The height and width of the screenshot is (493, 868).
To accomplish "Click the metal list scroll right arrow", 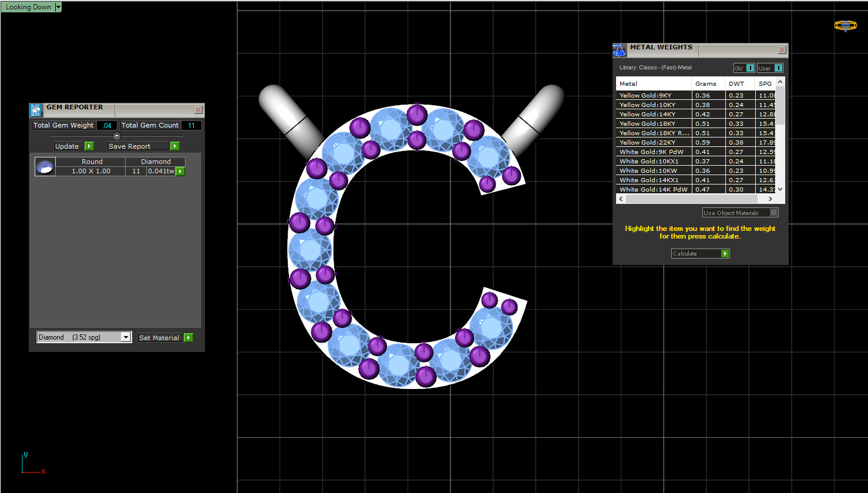I will (771, 199).
